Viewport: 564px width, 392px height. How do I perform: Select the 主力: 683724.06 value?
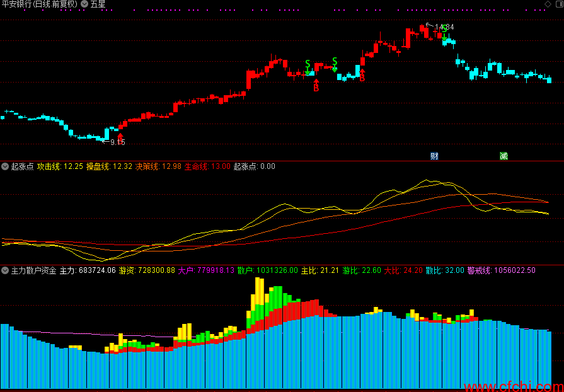(x=88, y=270)
